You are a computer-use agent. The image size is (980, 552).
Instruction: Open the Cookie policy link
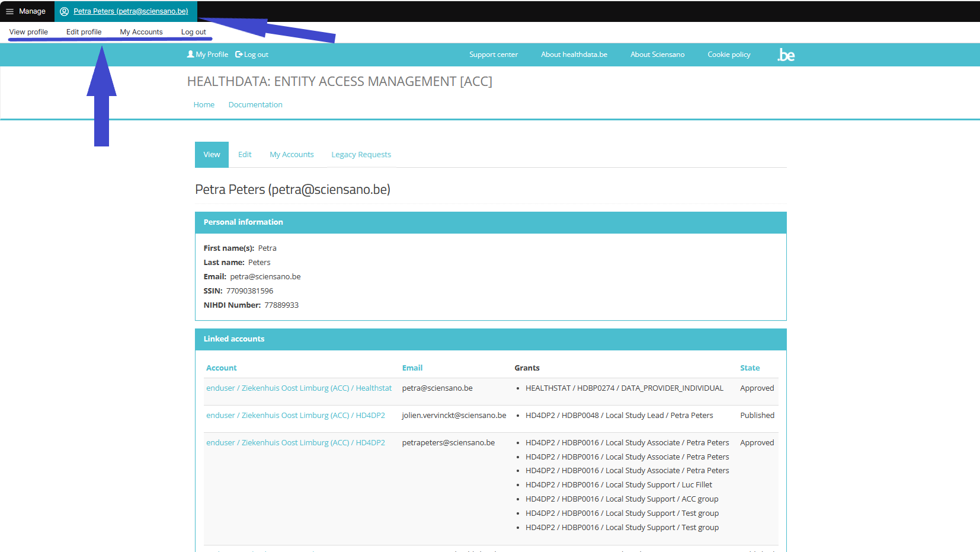(x=729, y=55)
